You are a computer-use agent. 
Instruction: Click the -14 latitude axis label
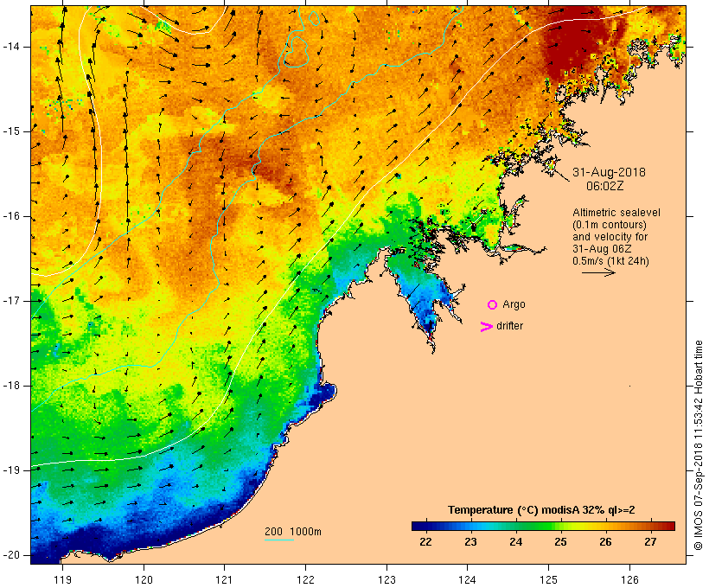coord(11,47)
